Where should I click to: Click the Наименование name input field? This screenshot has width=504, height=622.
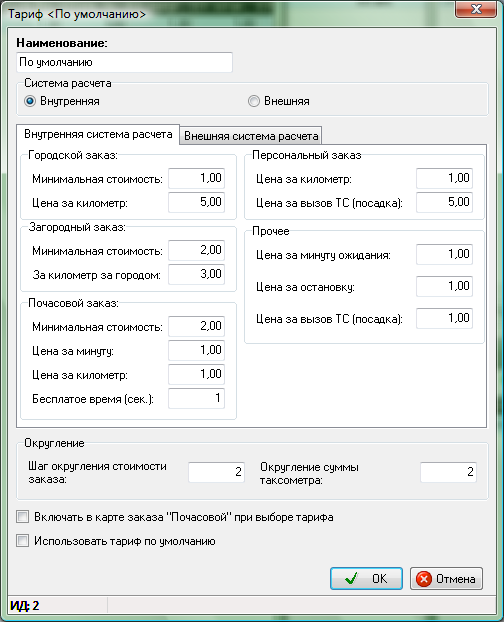(x=125, y=62)
